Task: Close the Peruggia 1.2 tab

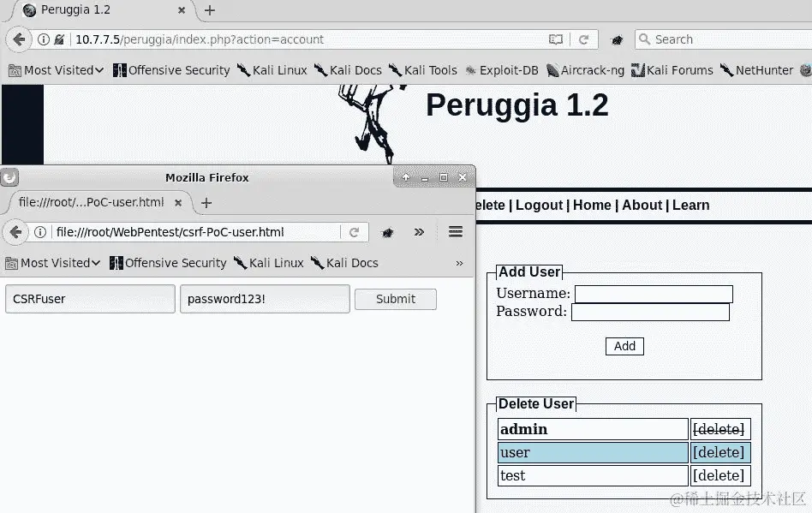Action: [182, 10]
